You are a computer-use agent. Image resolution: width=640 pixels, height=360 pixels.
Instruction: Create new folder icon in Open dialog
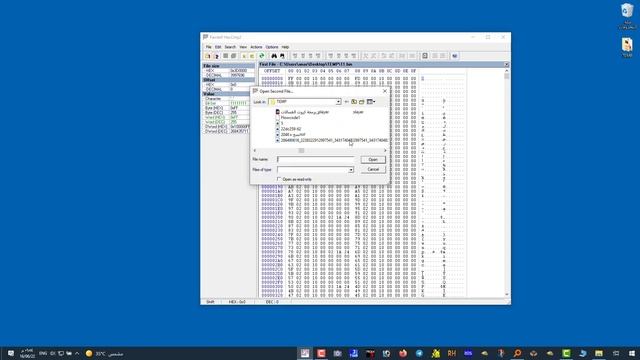point(362,102)
